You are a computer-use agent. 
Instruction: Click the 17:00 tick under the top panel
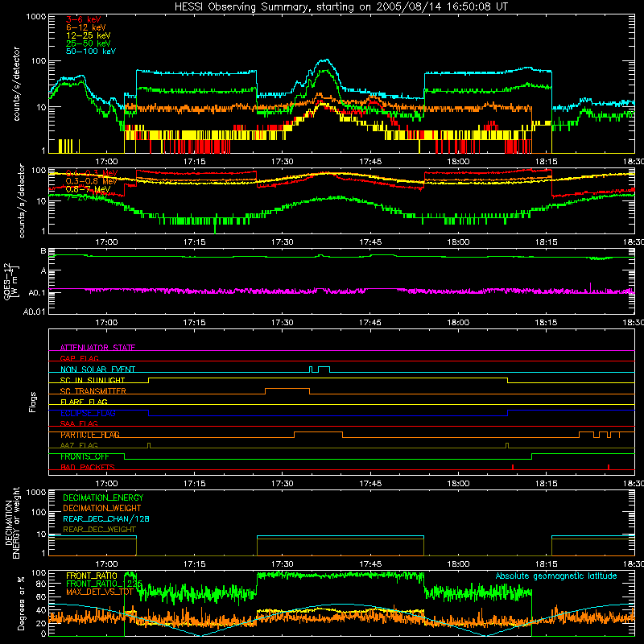pyautogui.click(x=106, y=162)
